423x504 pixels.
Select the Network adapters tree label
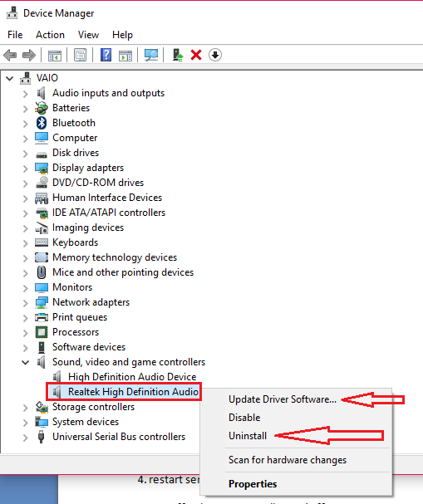[x=91, y=302]
